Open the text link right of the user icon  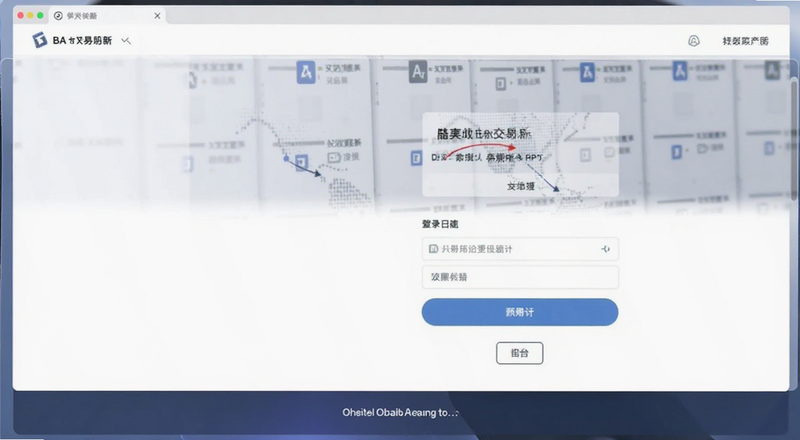coord(745,41)
